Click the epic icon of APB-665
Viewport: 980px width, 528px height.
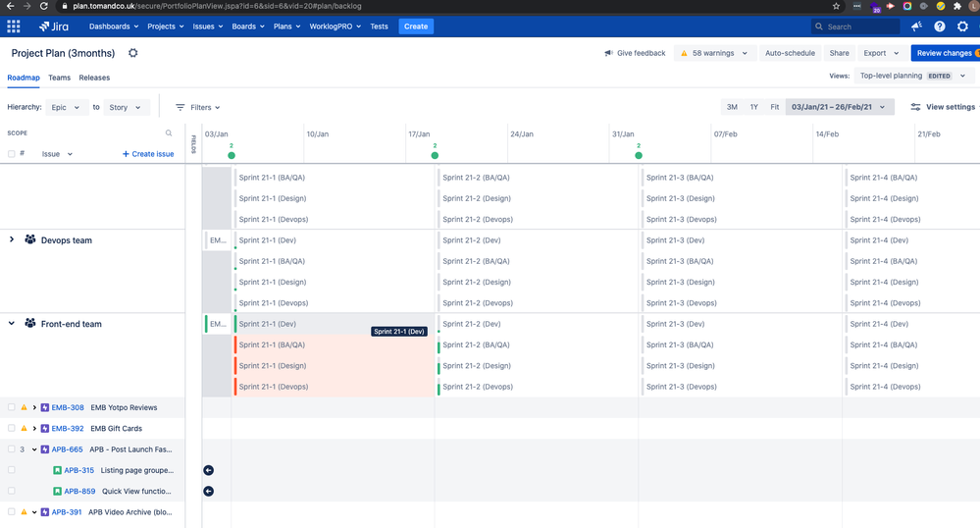[45, 449]
